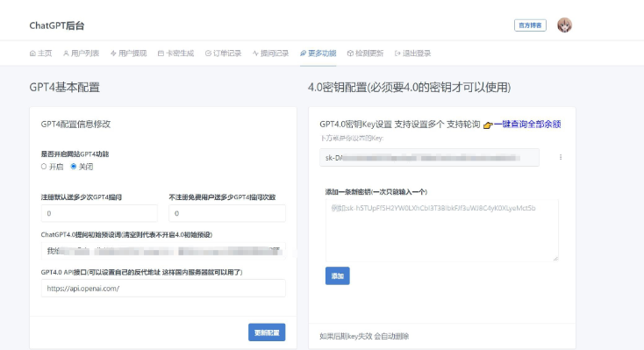Click 一键查询全部余额 link
644x350 pixels.
527,125
